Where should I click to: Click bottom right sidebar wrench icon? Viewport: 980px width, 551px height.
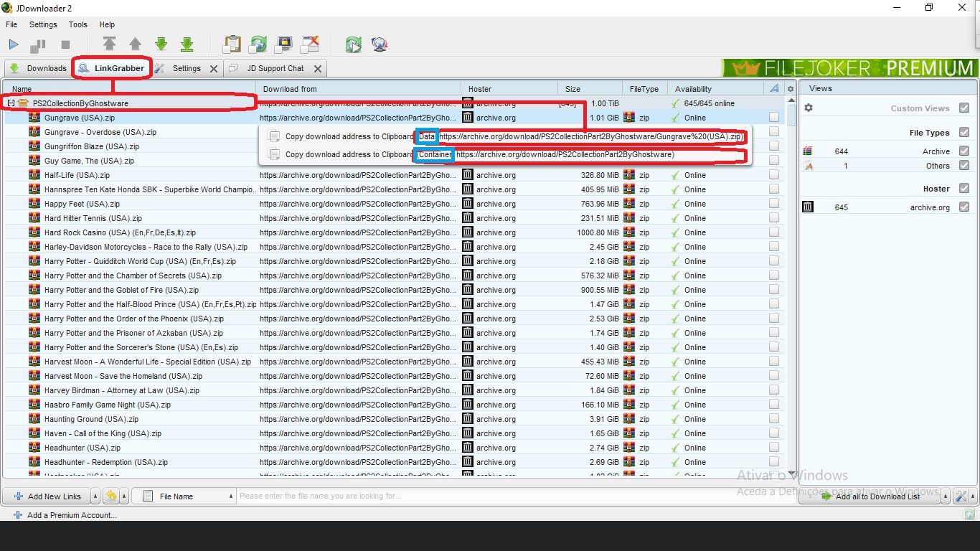tap(961, 496)
